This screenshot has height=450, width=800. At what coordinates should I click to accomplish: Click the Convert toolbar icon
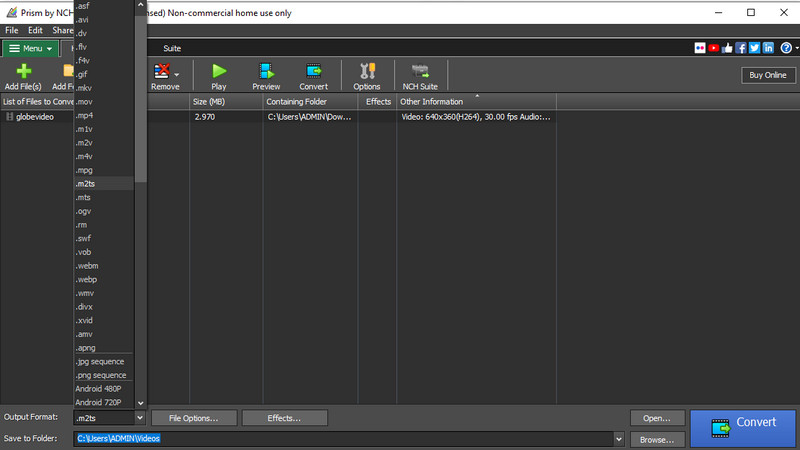pos(313,71)
